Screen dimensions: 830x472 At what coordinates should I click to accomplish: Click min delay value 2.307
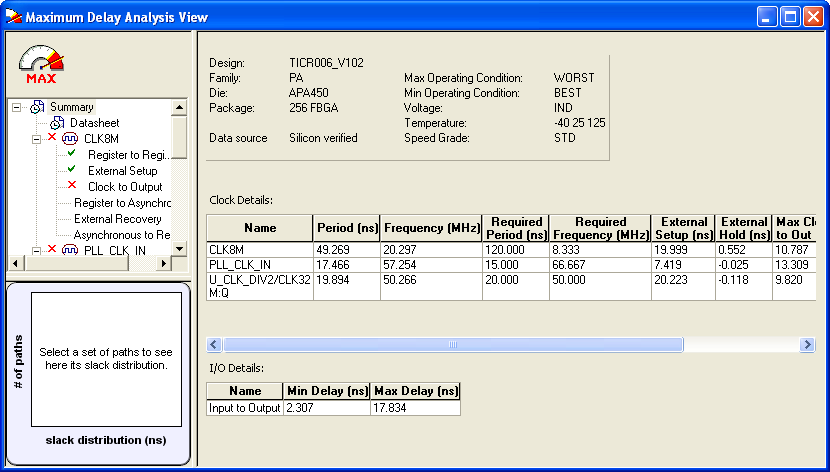click(327, 408)
